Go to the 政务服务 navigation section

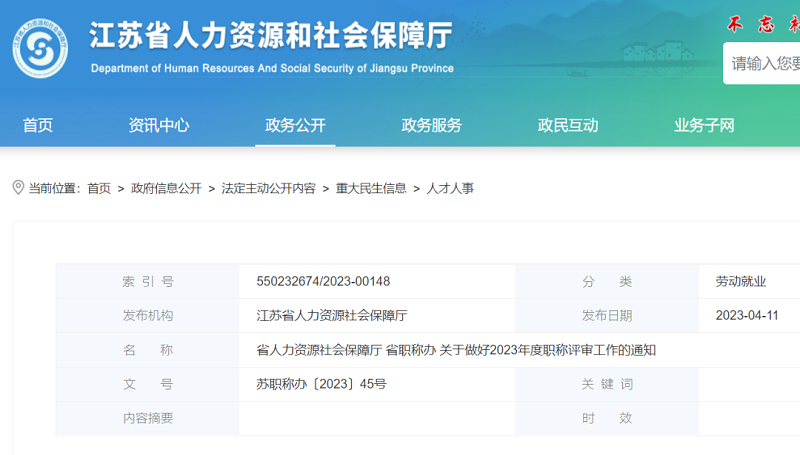(x=432, y=125)
